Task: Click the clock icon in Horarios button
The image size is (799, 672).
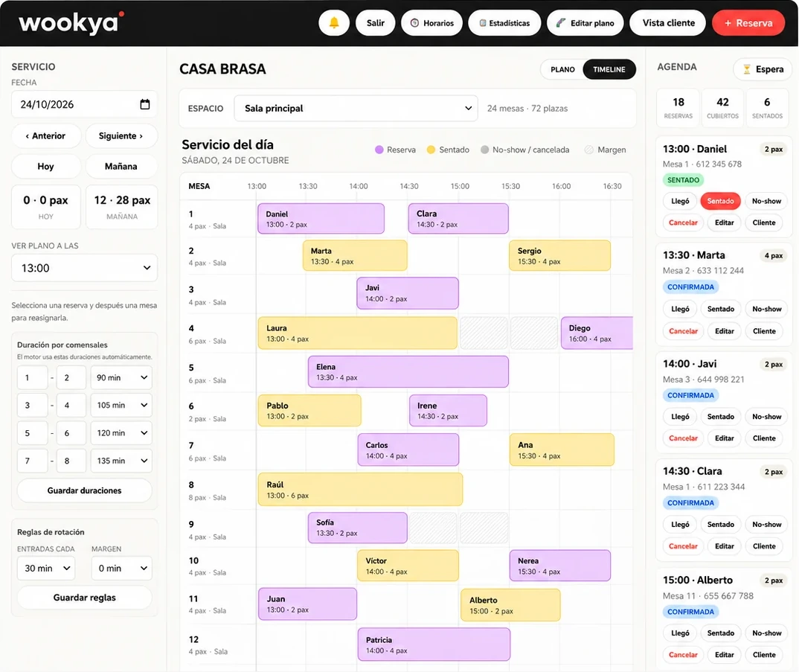Action: [x=414, y=23]
